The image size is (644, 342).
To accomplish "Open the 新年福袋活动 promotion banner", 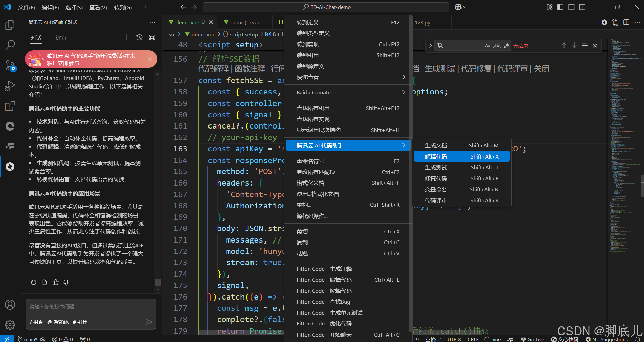I will pos(91,59).
